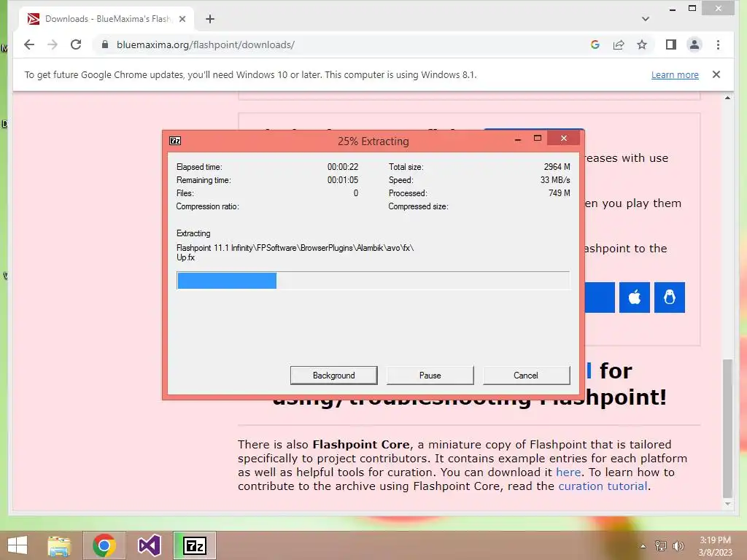This screenshot has height=560, width=747.
Task: Open the curation tutorial link
Action: pyautogui.click(x=603, y=486)
